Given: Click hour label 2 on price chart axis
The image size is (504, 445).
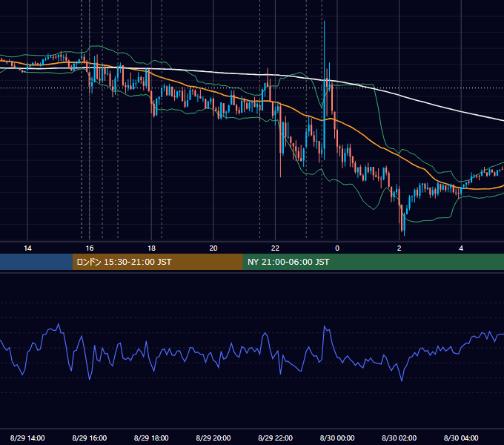Looking at the screenshot, I should pyautogui.click(x=399, y=248).
